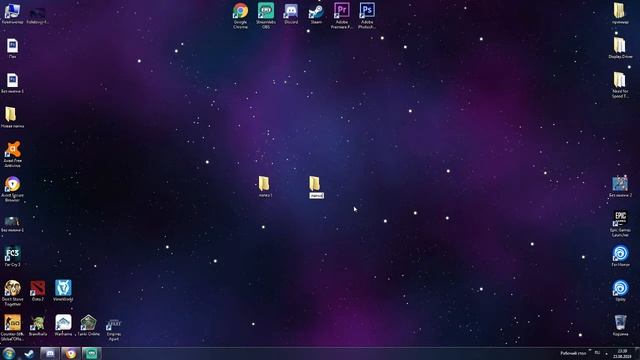Launch Don't Starve Together shortcut
The height and width of the screenshot is (360, 640).
12,293
